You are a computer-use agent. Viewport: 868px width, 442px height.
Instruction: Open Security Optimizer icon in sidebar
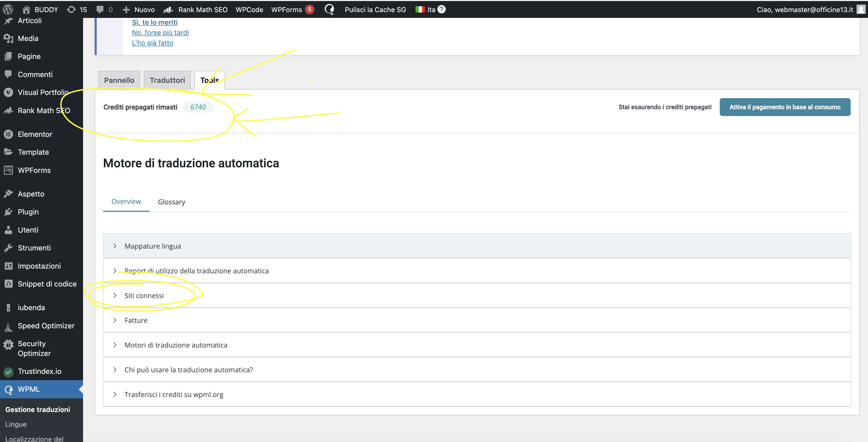[x=8, y=345]
